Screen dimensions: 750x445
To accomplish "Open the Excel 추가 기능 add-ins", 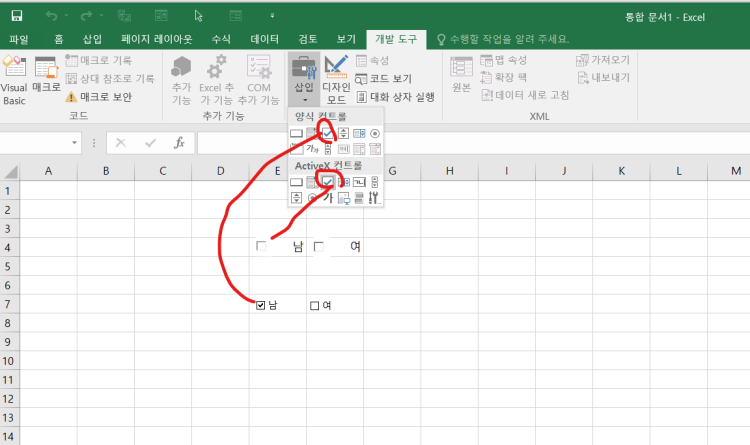I will point(216,78).
